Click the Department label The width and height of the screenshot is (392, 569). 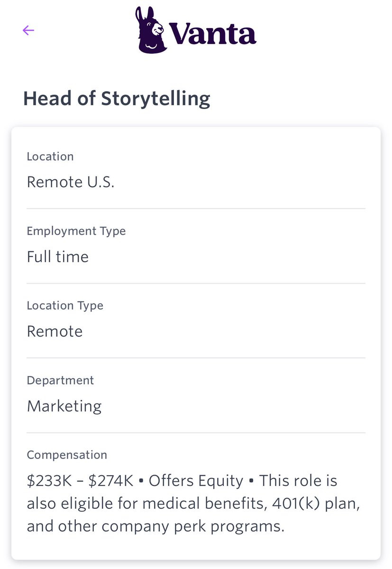click(60, 380)
